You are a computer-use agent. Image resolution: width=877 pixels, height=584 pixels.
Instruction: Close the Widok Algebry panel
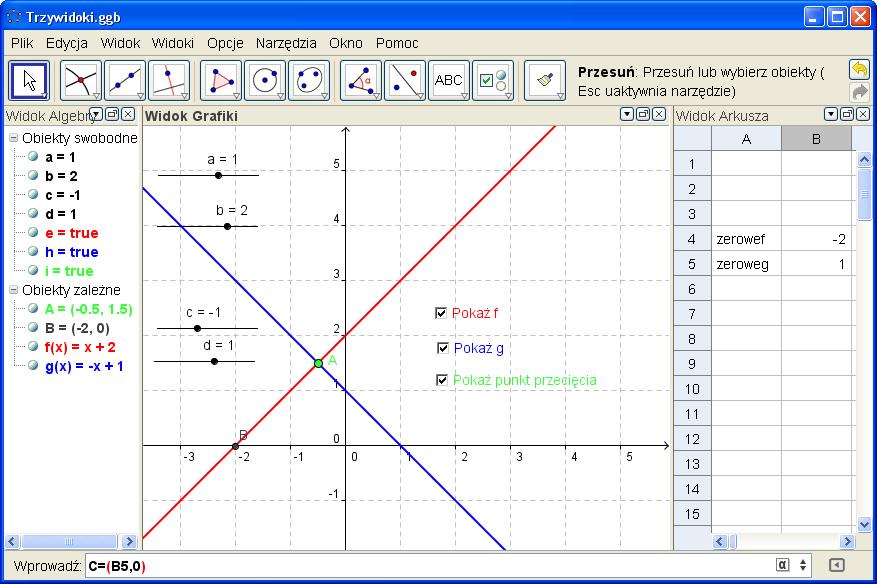(128, 114)
